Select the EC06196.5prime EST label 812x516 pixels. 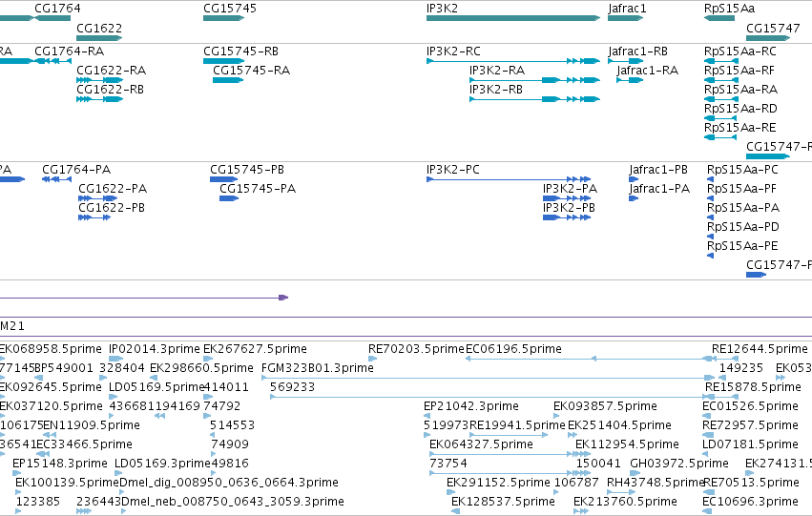513,349
